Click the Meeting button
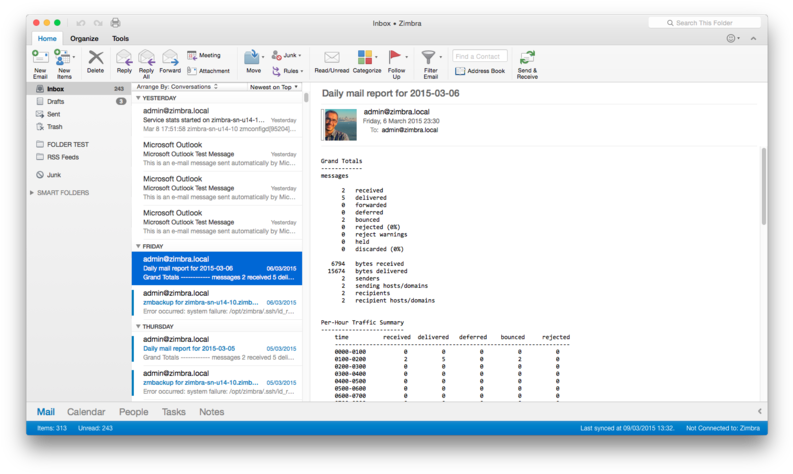This screenshot has width=793, height=474. tap(204, 55)
